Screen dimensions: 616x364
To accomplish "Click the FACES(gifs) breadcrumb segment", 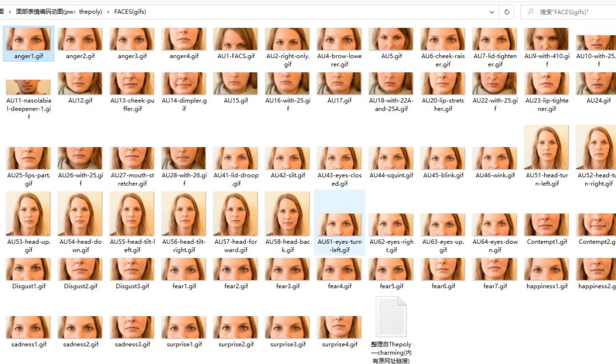I will pyautogui.click(x=130, y=12).
